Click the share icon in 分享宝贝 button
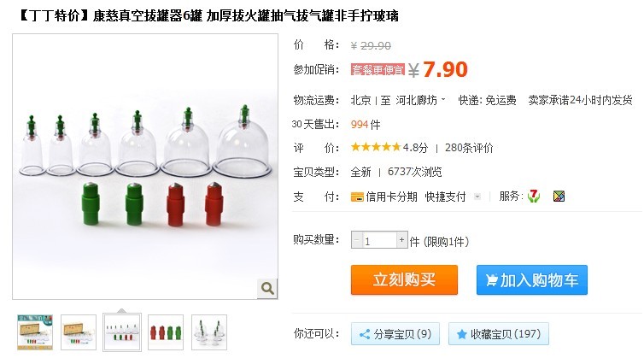This screenshot has width=644, height=364. point(365,334)
